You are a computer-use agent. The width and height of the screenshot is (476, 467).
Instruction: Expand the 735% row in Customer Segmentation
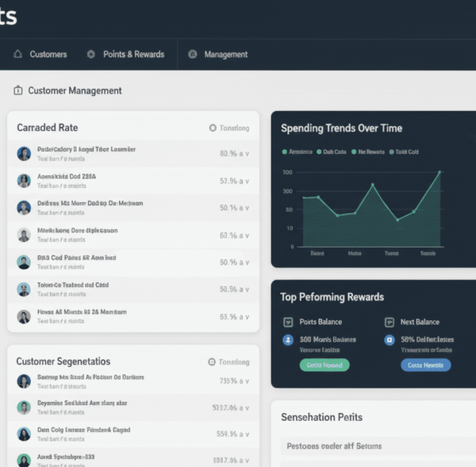tap(247, 381)
